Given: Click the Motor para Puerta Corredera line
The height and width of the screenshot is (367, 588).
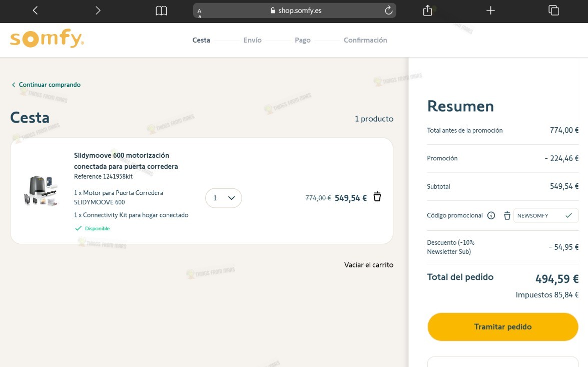Looking at the screenshot, I should coord(119,197).
